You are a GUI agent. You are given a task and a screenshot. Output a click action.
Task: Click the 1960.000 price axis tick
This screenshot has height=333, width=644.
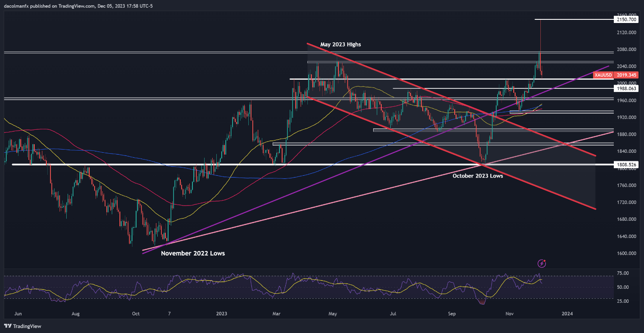coord(627,100)
